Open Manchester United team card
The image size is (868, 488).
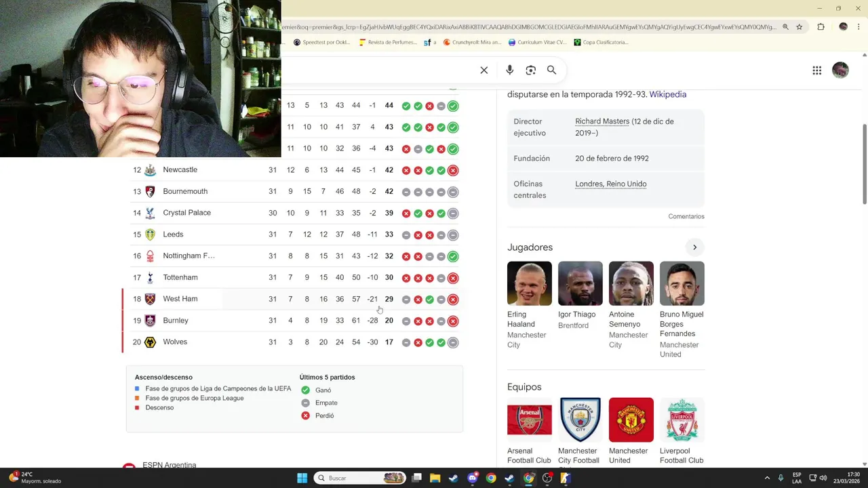[631, 431]
